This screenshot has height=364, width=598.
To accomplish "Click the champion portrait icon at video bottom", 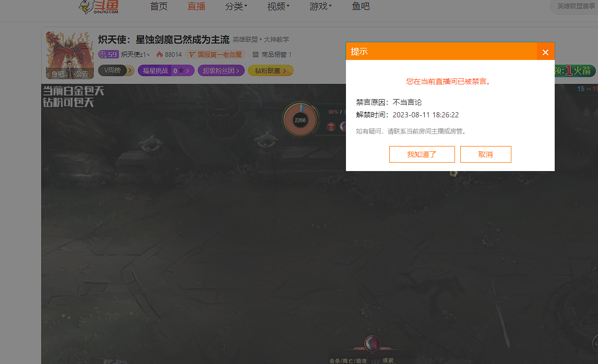I will 372,344.
